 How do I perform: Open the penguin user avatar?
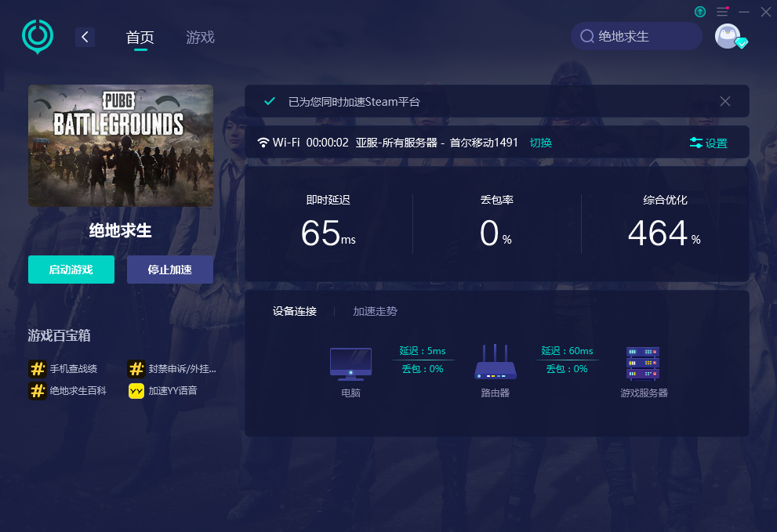click(728, 36)
